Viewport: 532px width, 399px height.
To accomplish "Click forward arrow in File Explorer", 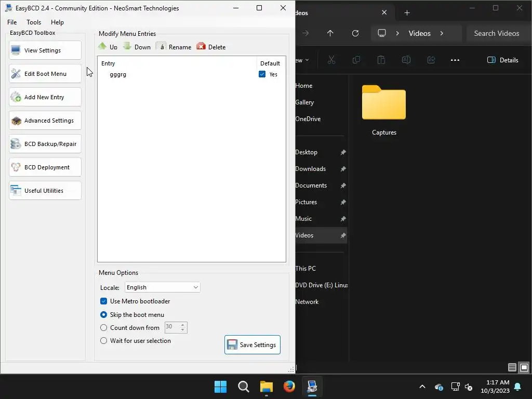I will pyautogui.click(x=305, y=33).
